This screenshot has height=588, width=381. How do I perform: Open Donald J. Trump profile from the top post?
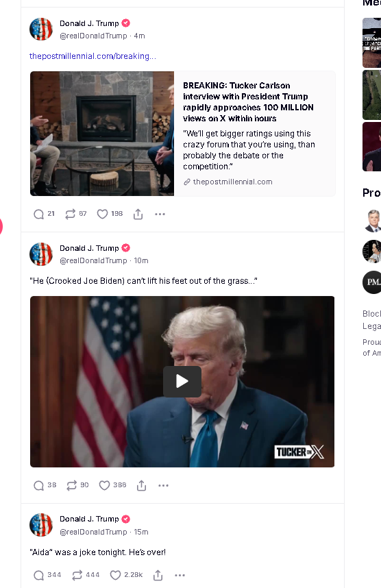[89, 23]
